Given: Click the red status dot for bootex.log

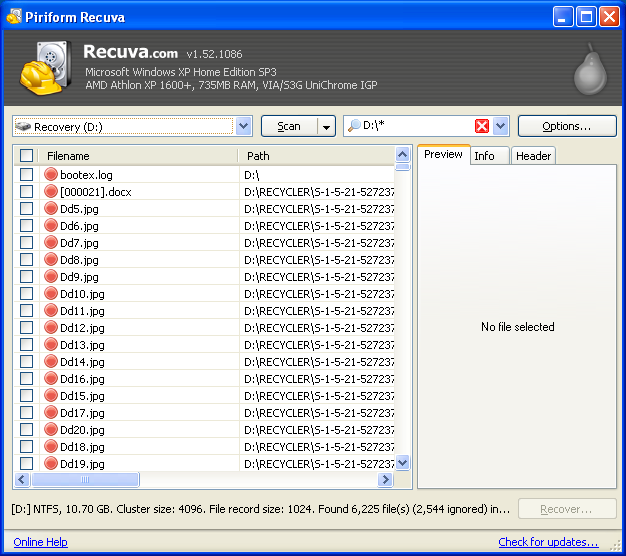Looking at the screenshot, I should point(51,174).
